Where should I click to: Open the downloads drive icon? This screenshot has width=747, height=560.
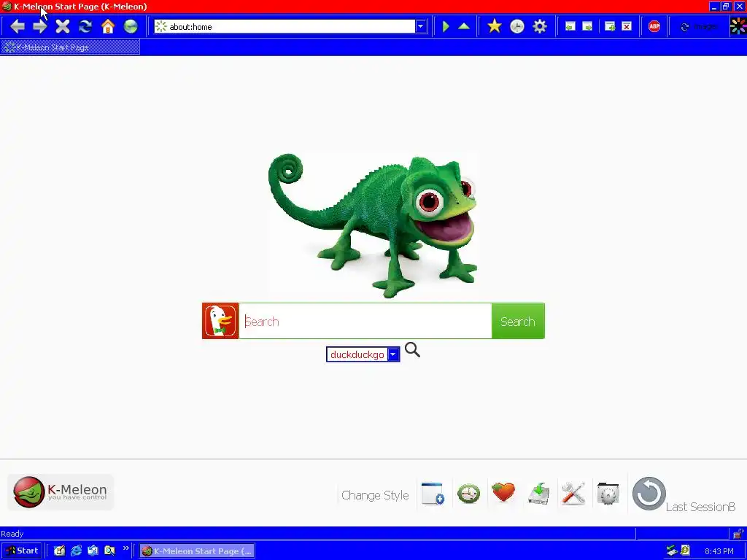tap(539, 494)
